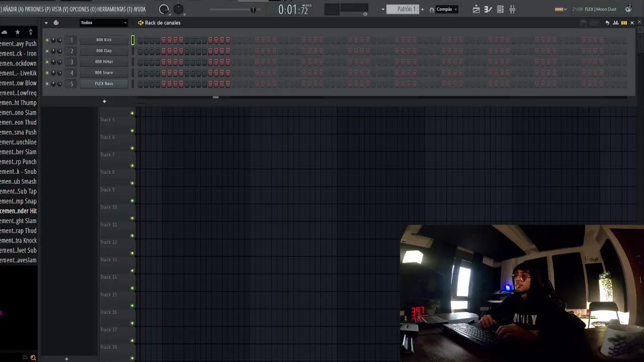Open the color selector dropdown near FLEX hint
The image size is (644, 362).
point(560,9)
